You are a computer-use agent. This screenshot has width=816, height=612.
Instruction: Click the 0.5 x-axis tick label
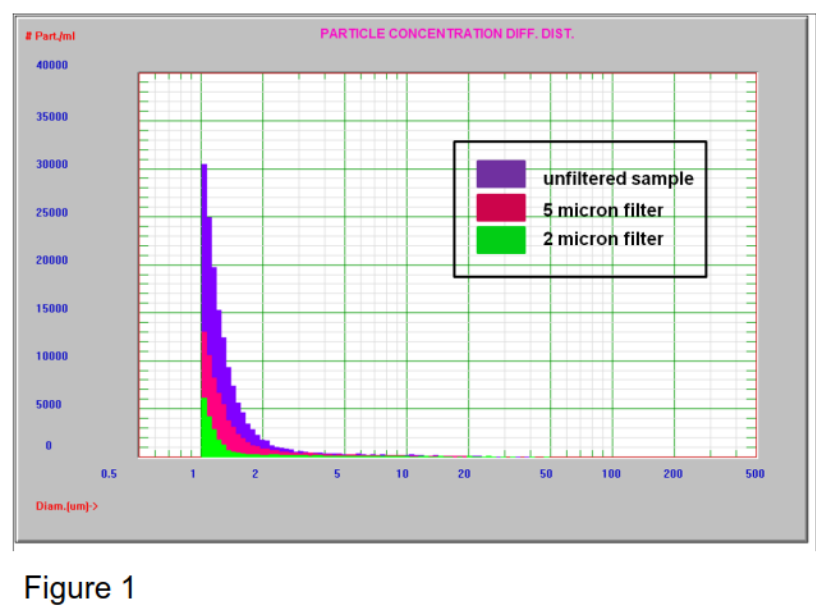point(109,474)
